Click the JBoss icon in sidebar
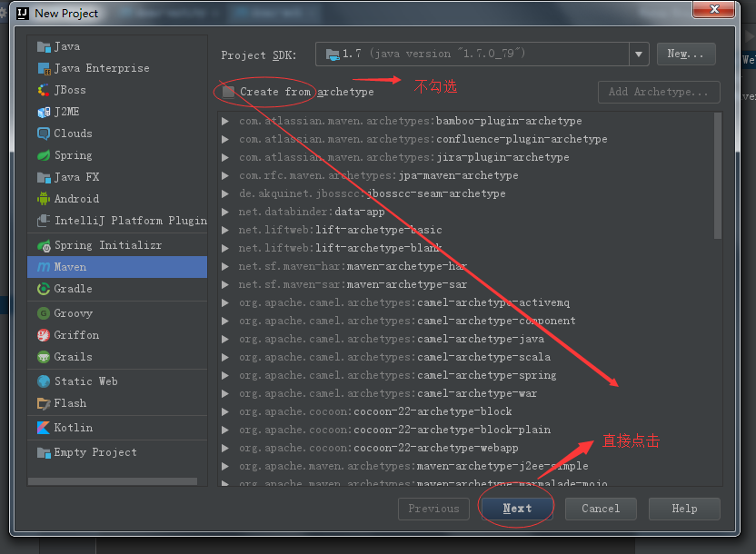 click(44, 90)
